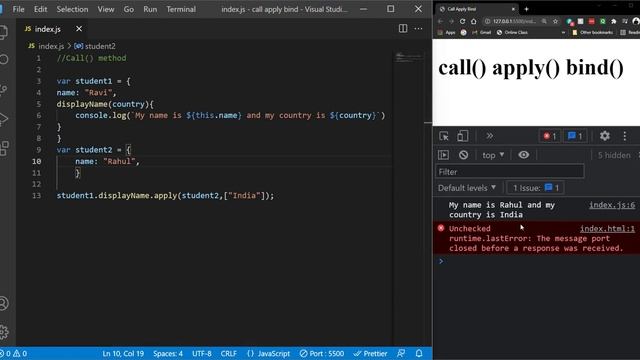The width and height of the screenshot is (640, 360).
Task: Open the Go menu
Action: (129, 9)
